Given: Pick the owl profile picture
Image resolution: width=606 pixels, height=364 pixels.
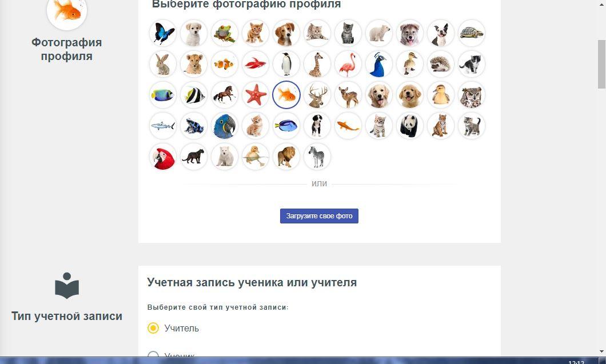Looking at the screenshot, I should (x=472, y=95).
